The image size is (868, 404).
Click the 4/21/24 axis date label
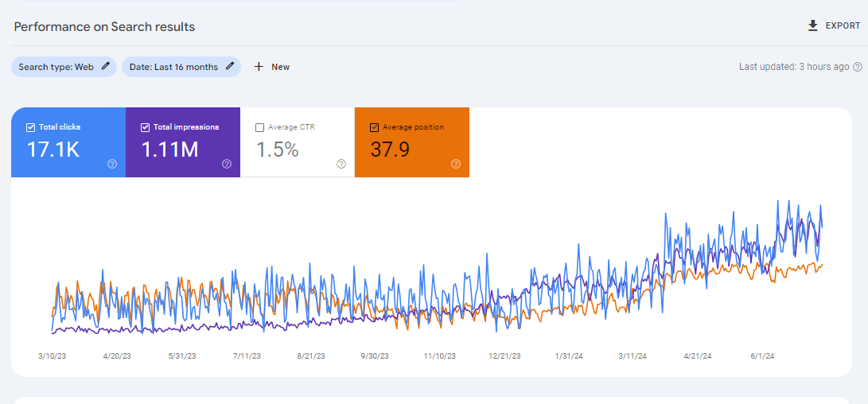pyautogui.click(x=698, y=356)
